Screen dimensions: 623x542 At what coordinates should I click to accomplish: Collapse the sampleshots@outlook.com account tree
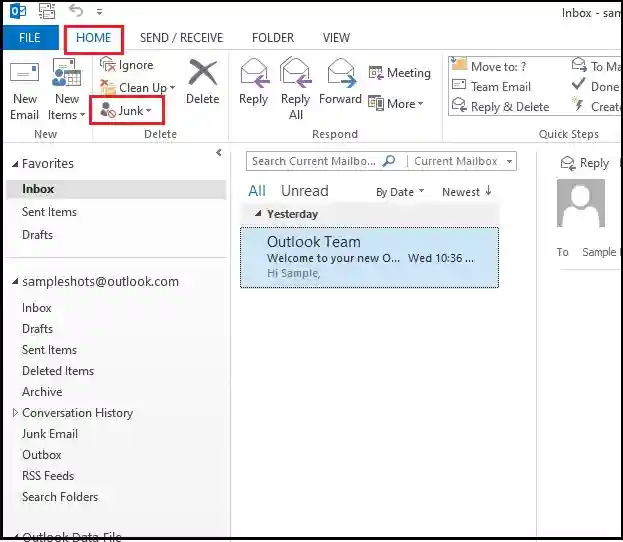coord(15,282)
